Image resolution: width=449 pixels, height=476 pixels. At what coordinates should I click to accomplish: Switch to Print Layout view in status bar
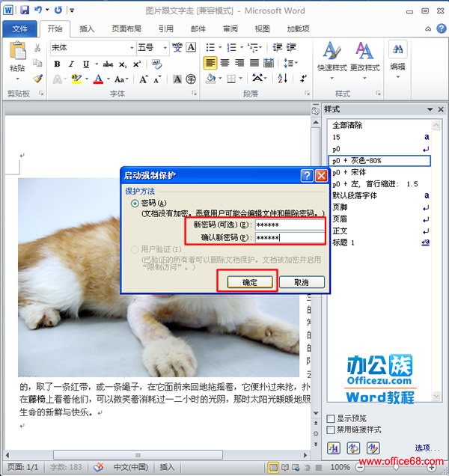coord(273,468)
